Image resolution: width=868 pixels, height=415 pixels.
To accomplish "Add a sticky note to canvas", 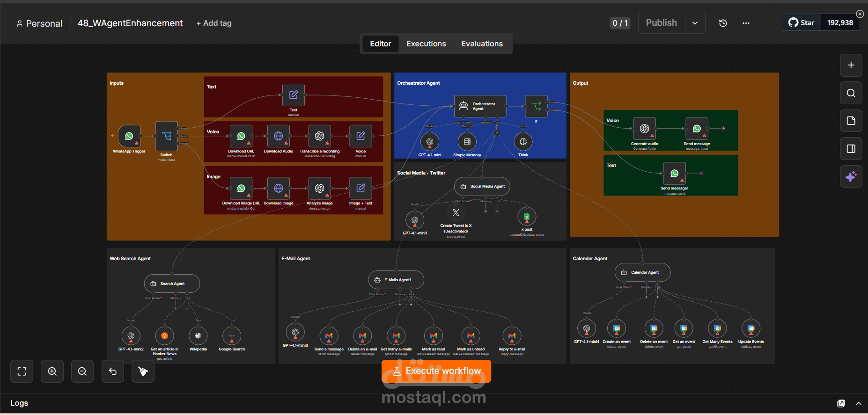I will (851, 121).
